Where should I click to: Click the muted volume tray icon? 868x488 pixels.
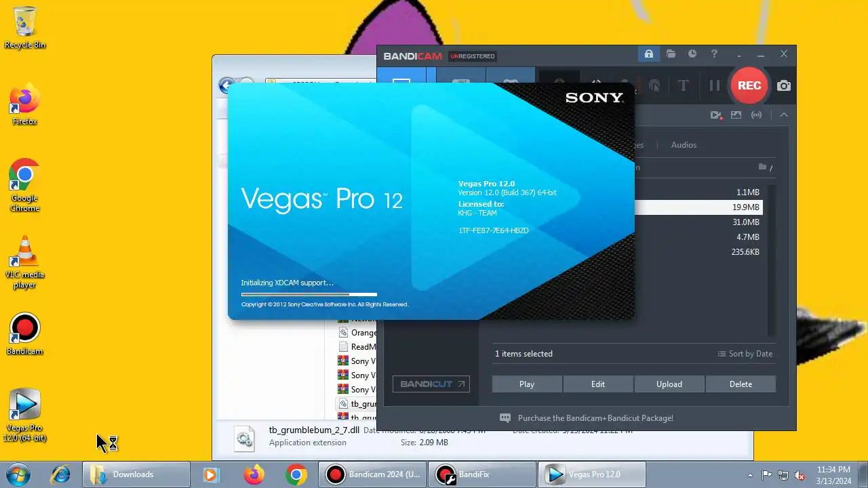[x=800, y=475]
